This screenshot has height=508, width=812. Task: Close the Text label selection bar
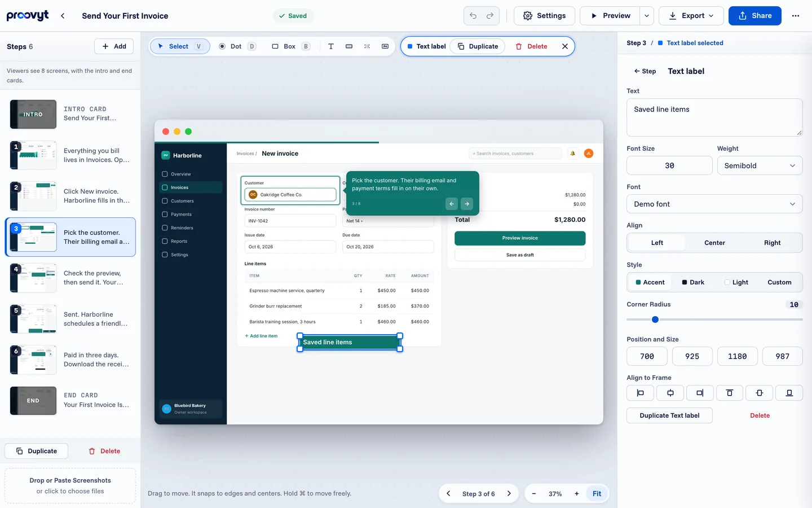[x=565, y=46]
